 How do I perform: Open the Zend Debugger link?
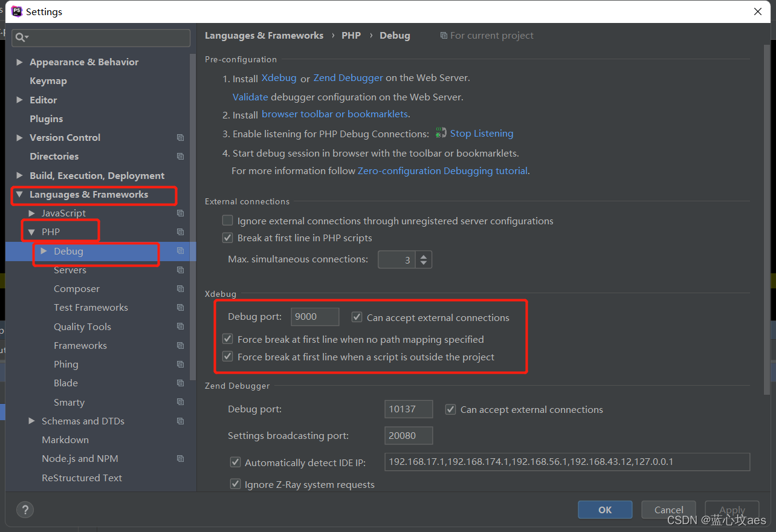pos(348,78)
